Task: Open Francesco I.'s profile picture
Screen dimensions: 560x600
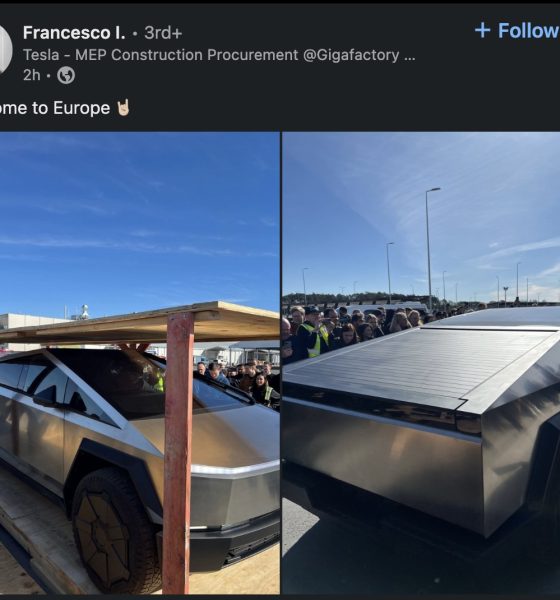Action: [x=6, y=50]
